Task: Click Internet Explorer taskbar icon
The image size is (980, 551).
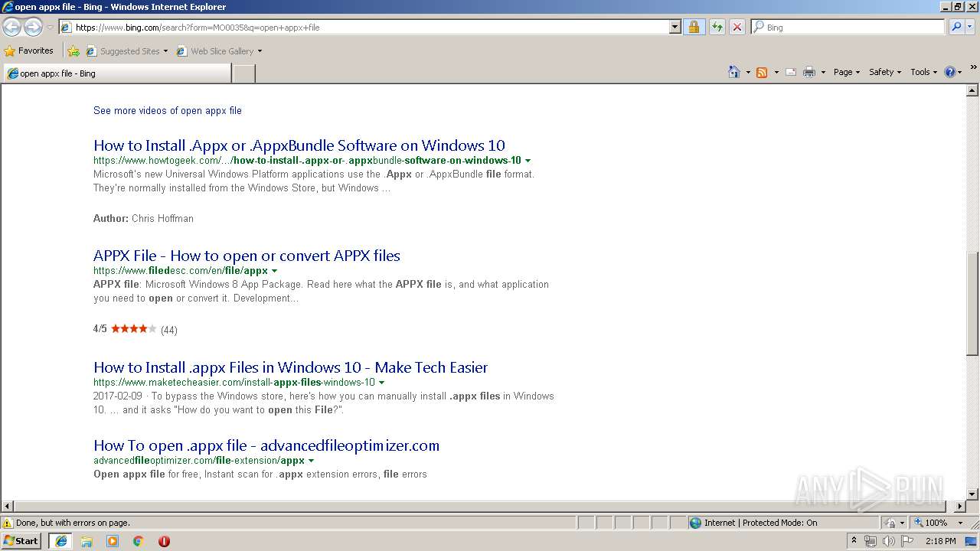Action: click(61, 541)
